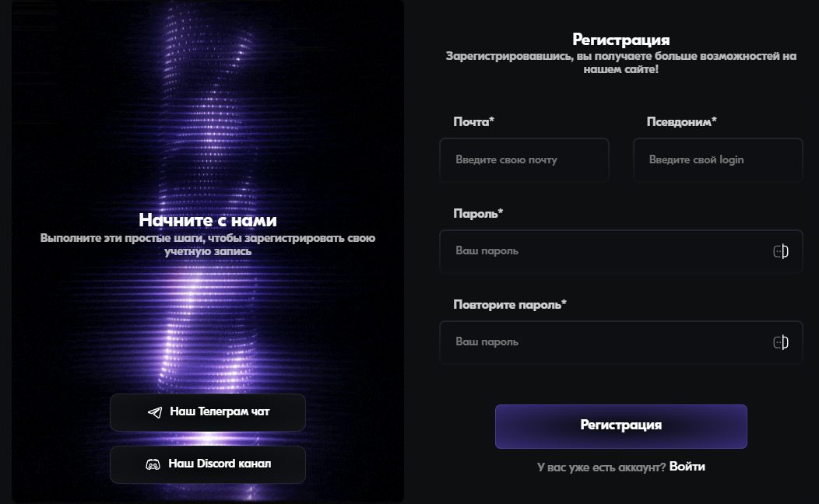The height and width of the screenshot is (504, 819).
Task: Click the Выполните эти простые шаги text
Action: (x=208, y=245)
